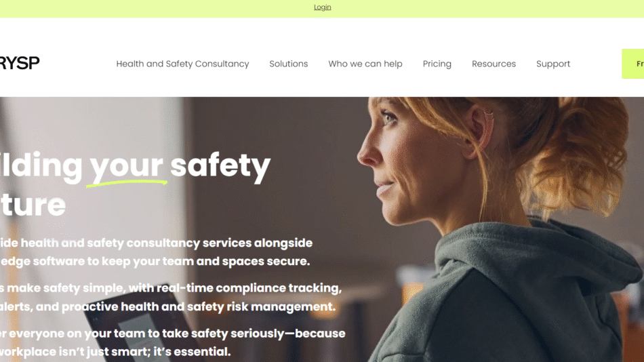Image resolution: width=644 pixels, height=362 pixels.
Task: Open the Solutions menu item
Action: (288, 64)
